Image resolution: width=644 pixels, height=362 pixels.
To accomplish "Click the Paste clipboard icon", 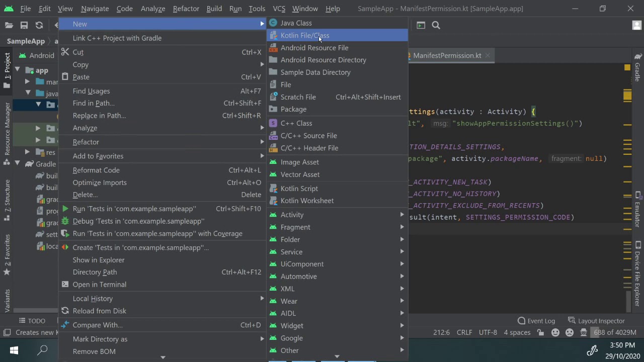I will [65, 77].
